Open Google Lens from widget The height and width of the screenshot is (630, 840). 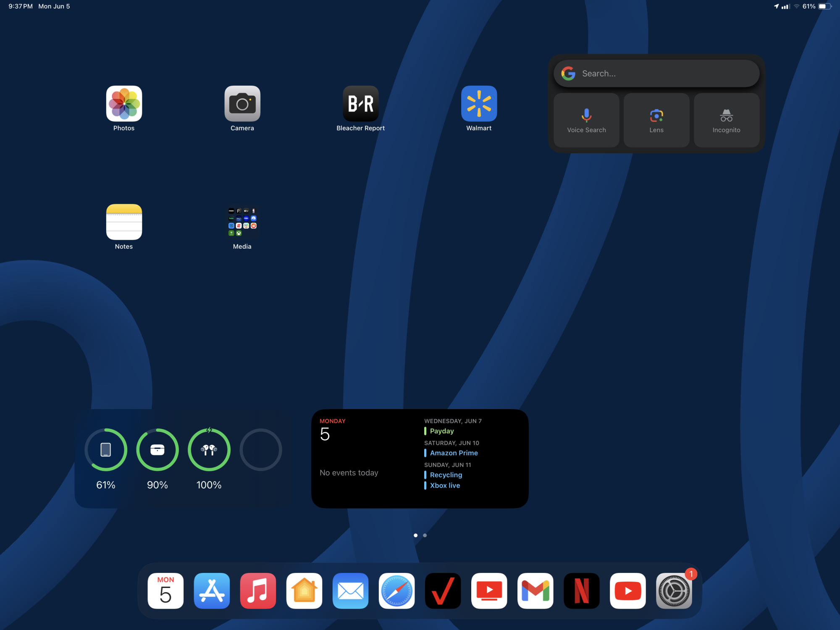click(x=656, y=120)
